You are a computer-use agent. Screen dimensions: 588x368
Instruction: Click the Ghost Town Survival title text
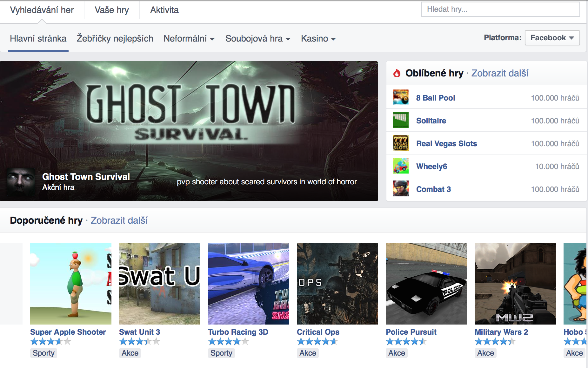[x=86, y=177]
